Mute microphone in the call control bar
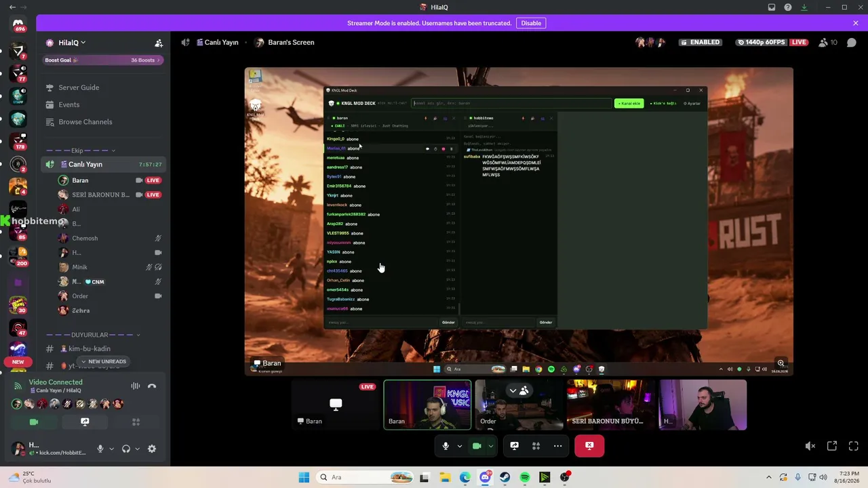 [446, 446]
